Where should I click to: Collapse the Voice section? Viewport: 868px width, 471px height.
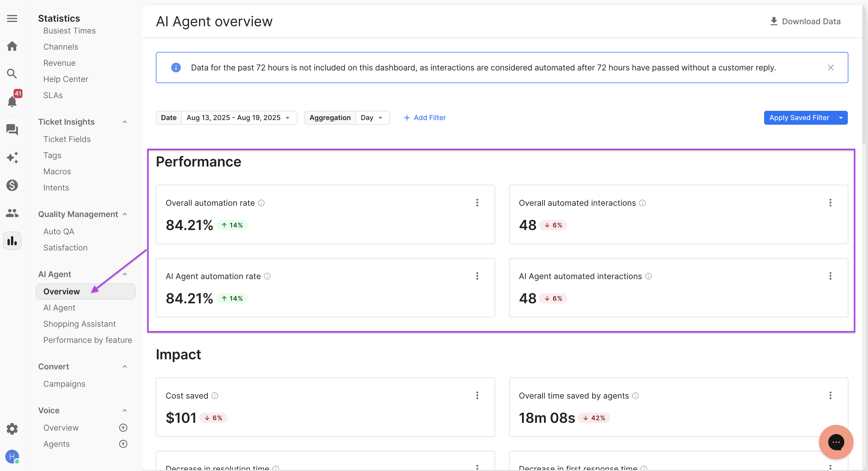coord(125,410)
